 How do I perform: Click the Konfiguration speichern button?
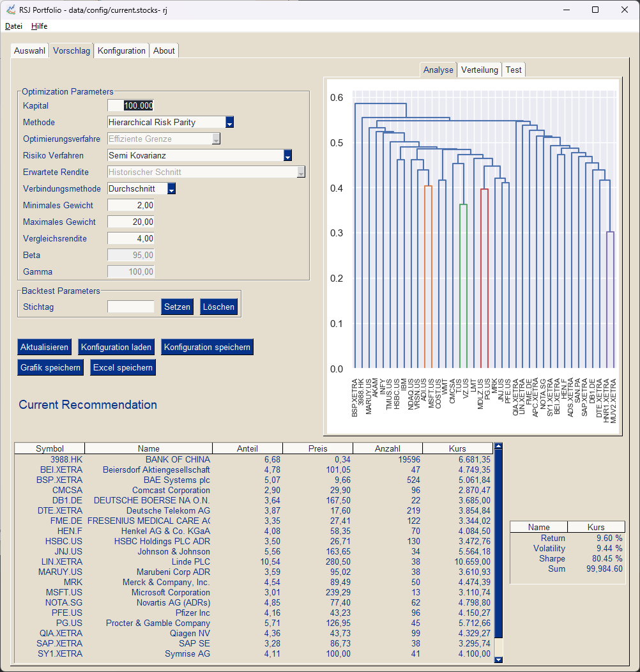(x=207, y=347)
